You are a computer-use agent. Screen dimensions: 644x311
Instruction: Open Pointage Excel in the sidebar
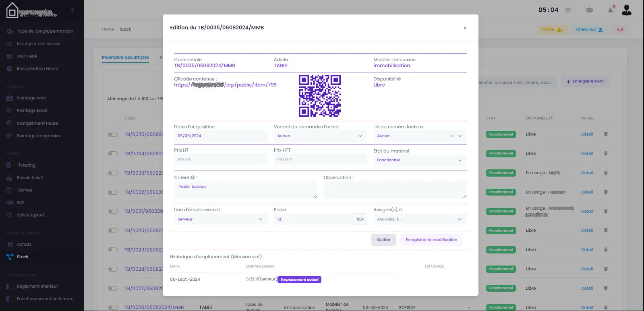(32, 110)
